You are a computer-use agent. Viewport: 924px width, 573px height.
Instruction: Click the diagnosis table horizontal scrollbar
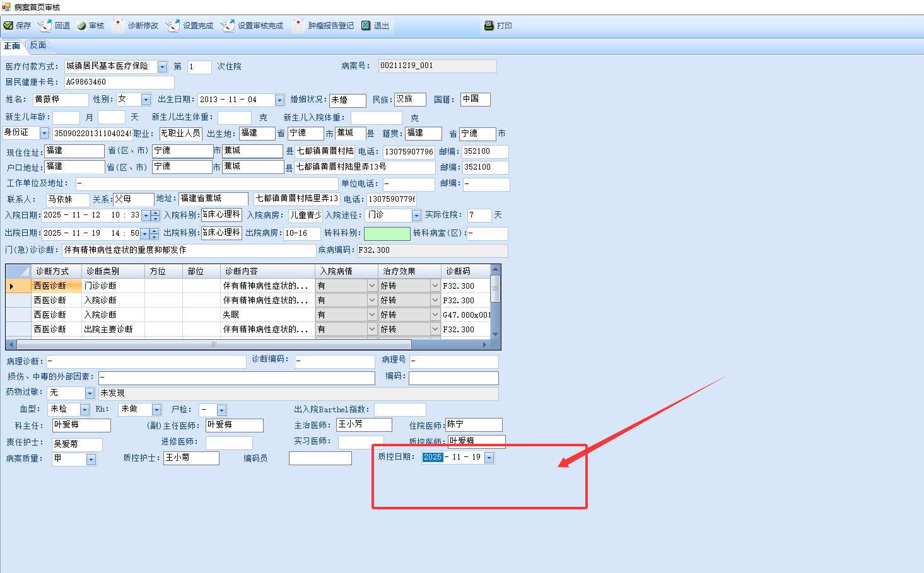pos(214,345)
